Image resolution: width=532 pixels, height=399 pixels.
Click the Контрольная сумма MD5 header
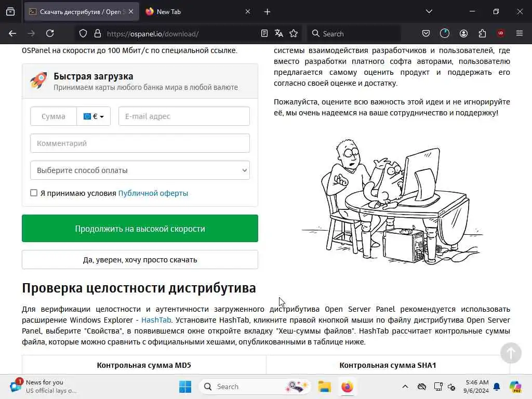coord(144,365)
